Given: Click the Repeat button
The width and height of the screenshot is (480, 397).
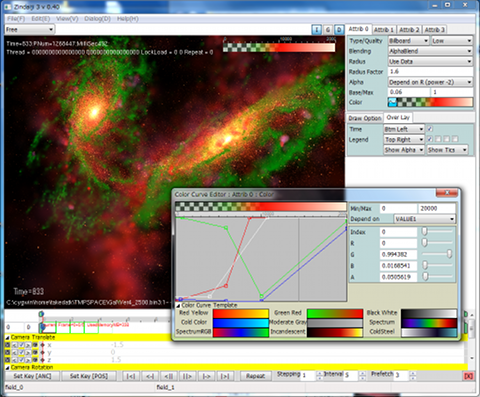Looking at the screenshot, I should point(255,376).
